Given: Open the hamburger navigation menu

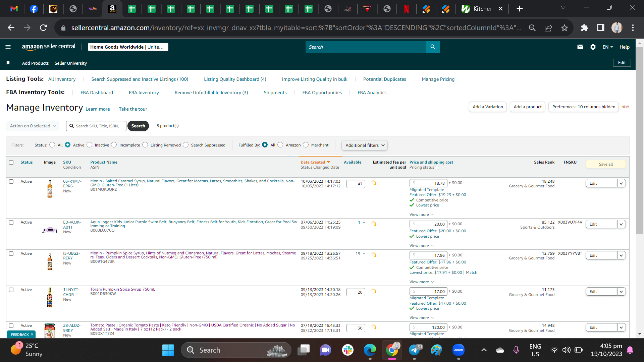Looking at the screenshot, I should [x=8, y=47].
